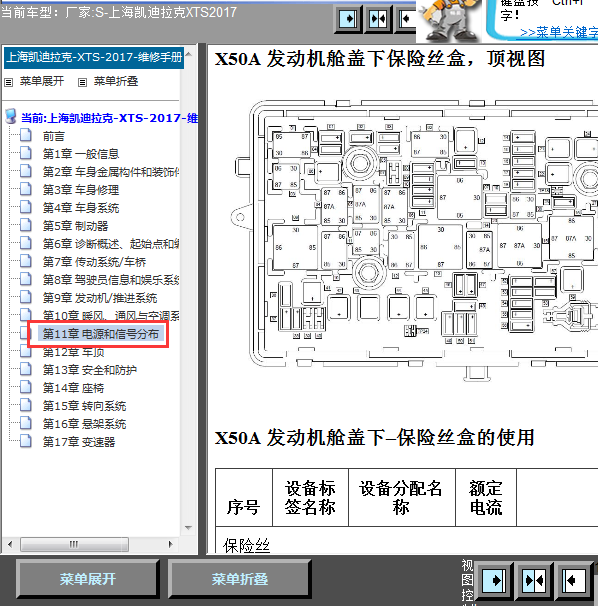Open chapter 第13章 安全和防护
598x606 pixels.
click(x=90, y=370)
